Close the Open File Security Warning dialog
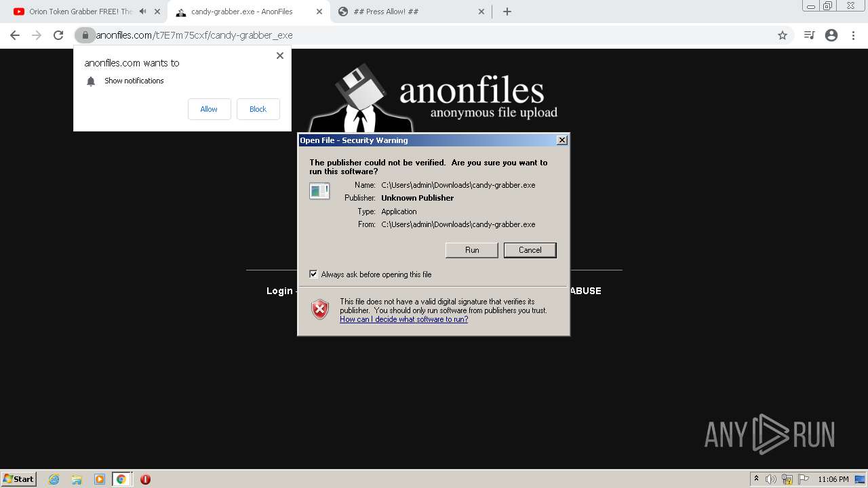Viewport: 868px width, 488px height. point(561,140)
